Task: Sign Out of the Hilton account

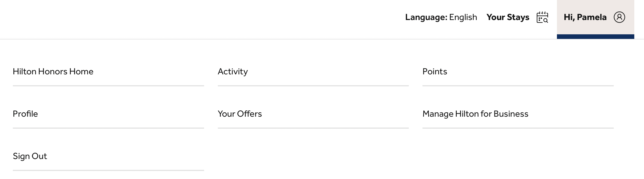Action: (x=30, y=156)
